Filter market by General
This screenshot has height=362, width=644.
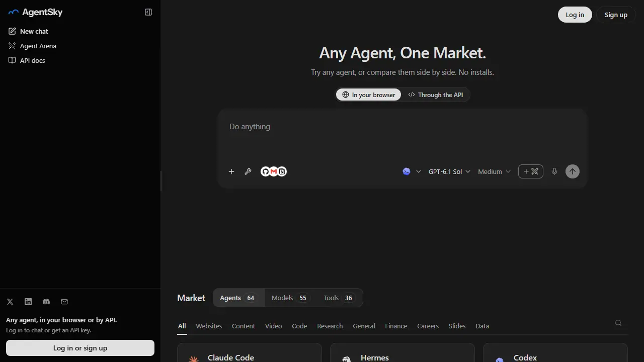tap(364, 326)
